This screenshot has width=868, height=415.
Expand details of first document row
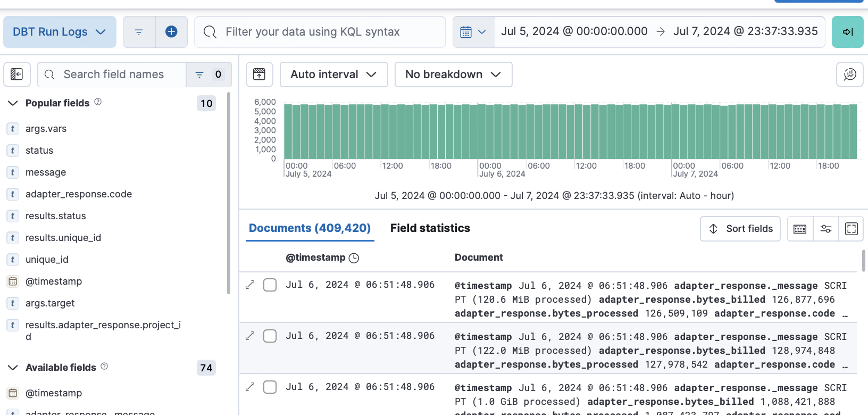(x=250, y=285)
